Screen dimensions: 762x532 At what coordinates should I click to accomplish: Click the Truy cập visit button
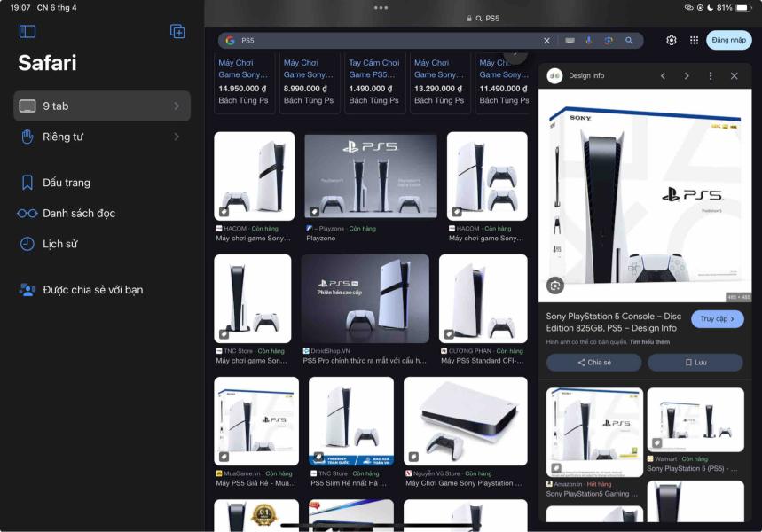718,319
